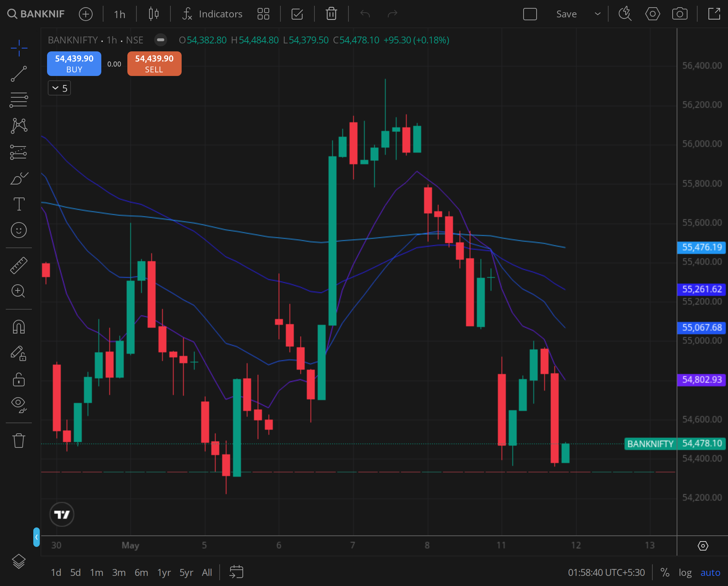
Task: Select the 6m date range
Action: point(141,573)
